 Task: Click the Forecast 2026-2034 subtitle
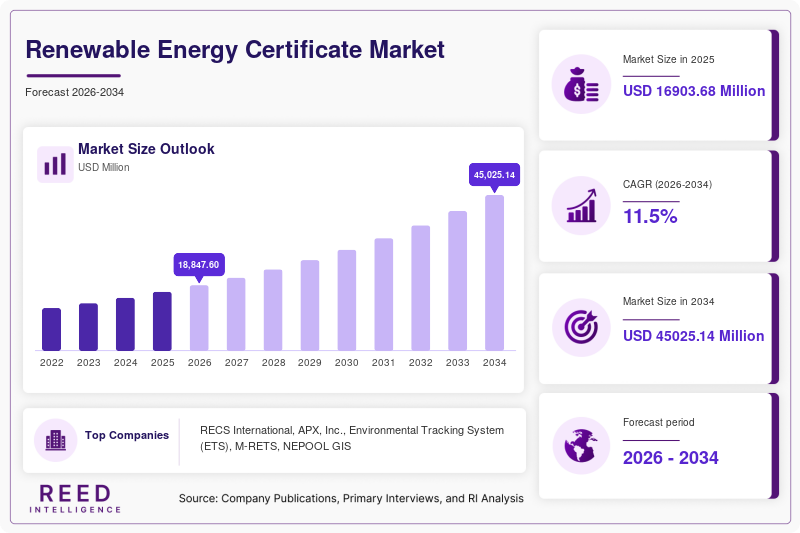click(x=74, y=92)
